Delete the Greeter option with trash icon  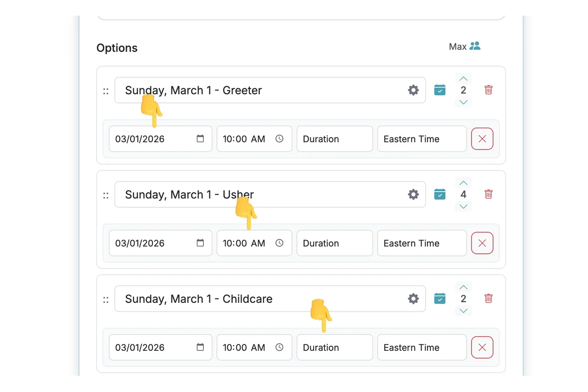tap(489, 90)
